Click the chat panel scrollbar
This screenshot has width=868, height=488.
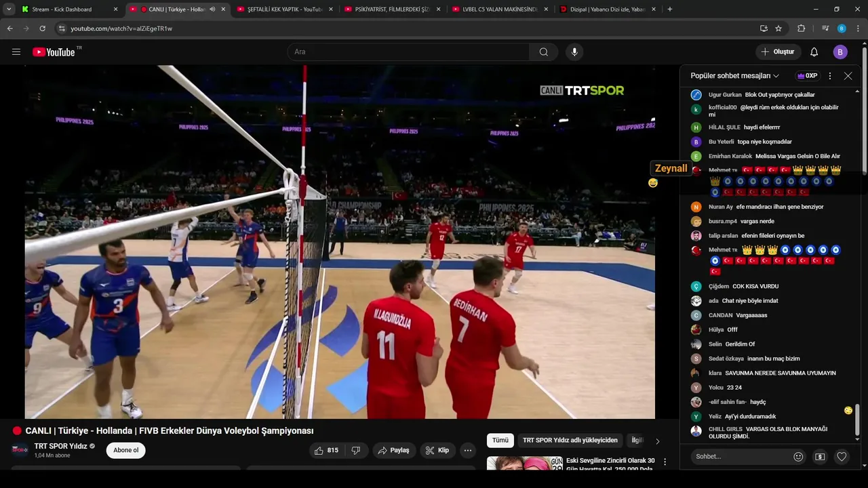tap(857, 420)
